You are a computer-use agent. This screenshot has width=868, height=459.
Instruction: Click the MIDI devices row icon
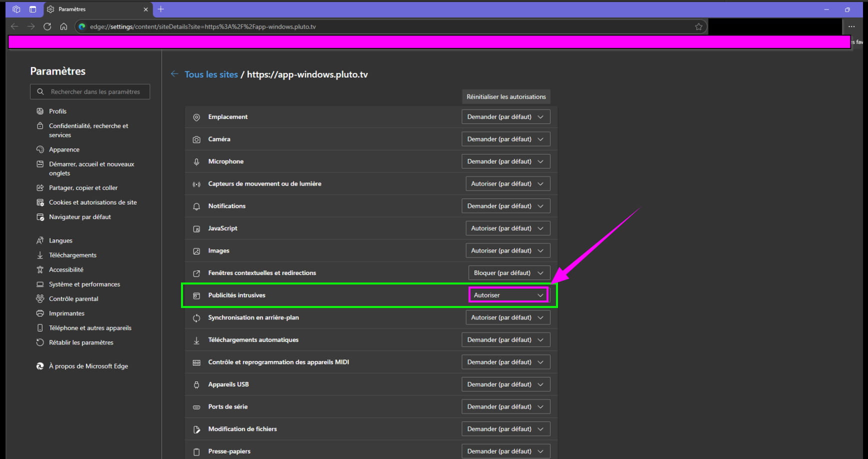196,362
